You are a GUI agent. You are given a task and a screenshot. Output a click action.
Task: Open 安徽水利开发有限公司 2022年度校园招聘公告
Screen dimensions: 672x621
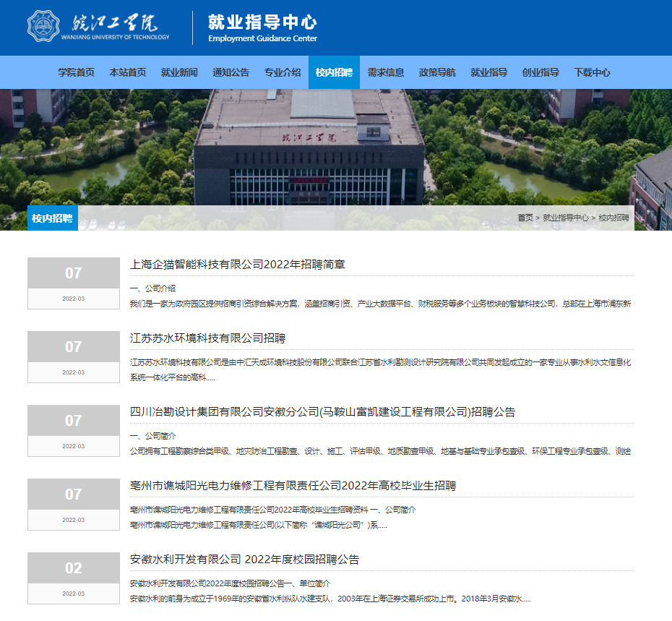(244, 560)
